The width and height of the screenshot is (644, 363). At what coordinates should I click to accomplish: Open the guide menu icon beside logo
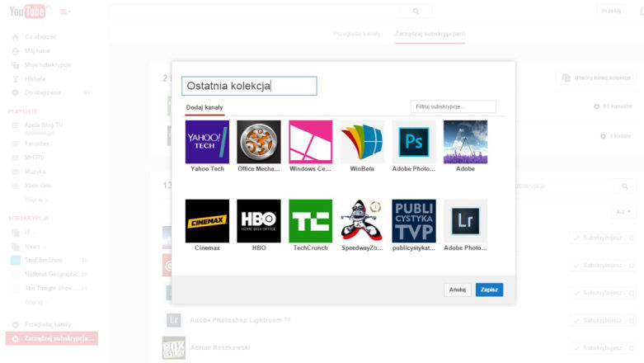click(x=65, y=12)
